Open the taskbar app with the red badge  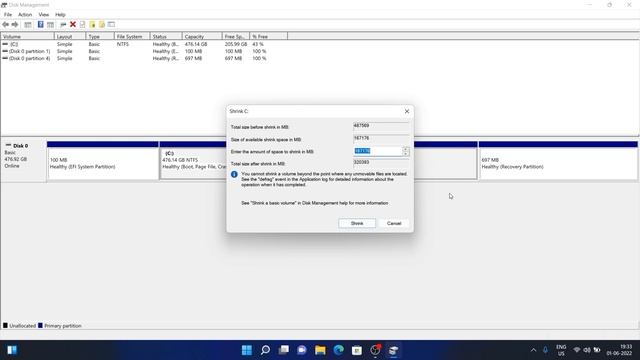(375, 350)
